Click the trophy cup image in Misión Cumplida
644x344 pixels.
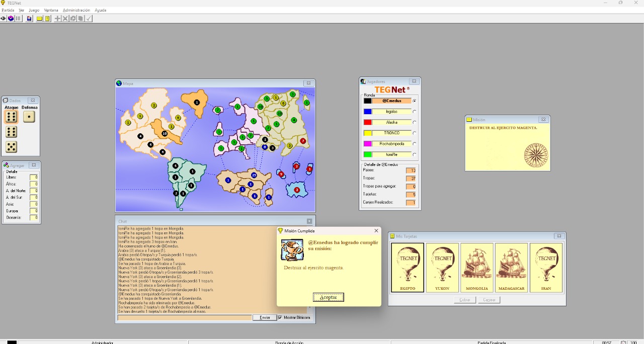point(292,250)
